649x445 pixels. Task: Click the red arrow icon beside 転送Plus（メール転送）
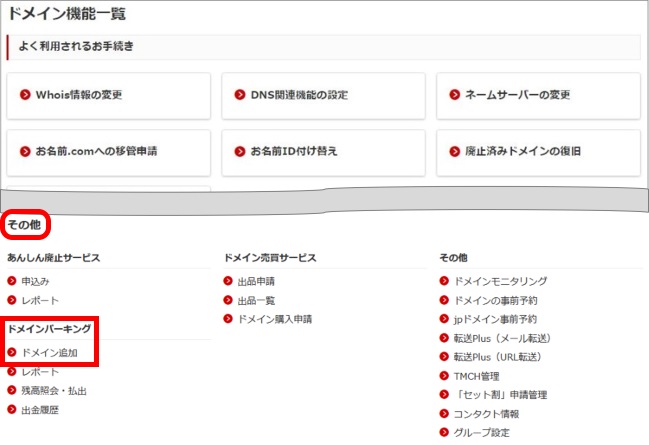pos(444,338)
